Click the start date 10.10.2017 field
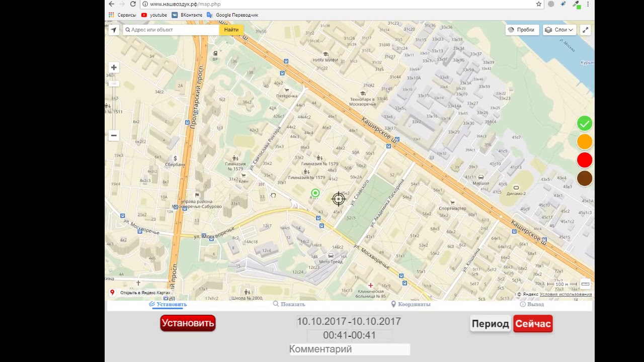 pyautogui.click(x=322, y=321)
